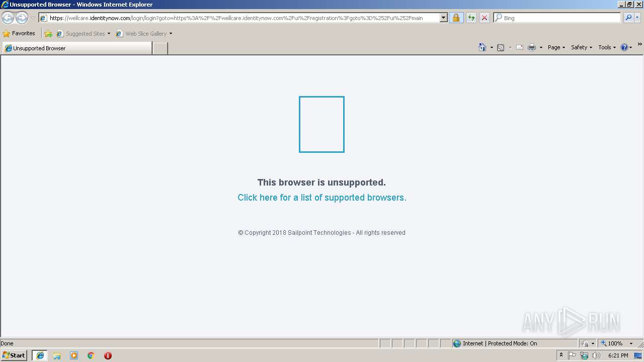The width and height of the screenshot is (644, 362).
Task: Click the list of supported browsers link
Action: click(x=322, y=198)
